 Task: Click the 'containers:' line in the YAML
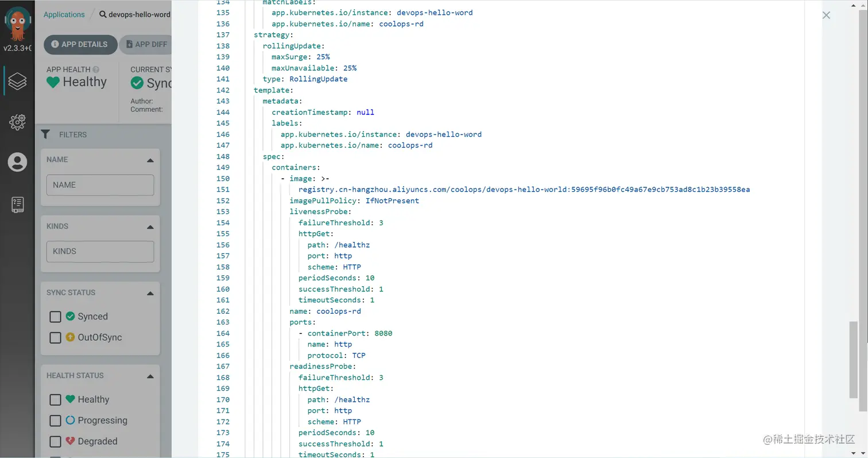296,167
